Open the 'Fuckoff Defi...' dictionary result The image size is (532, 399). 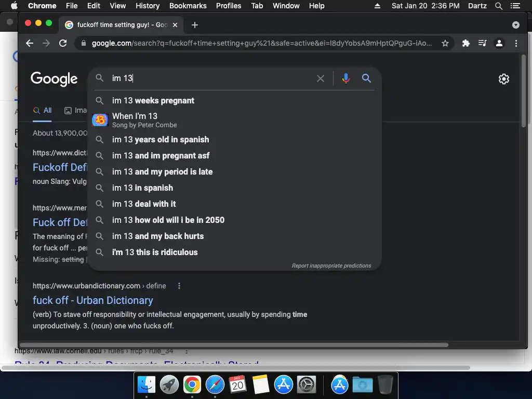tap(60, 167)
